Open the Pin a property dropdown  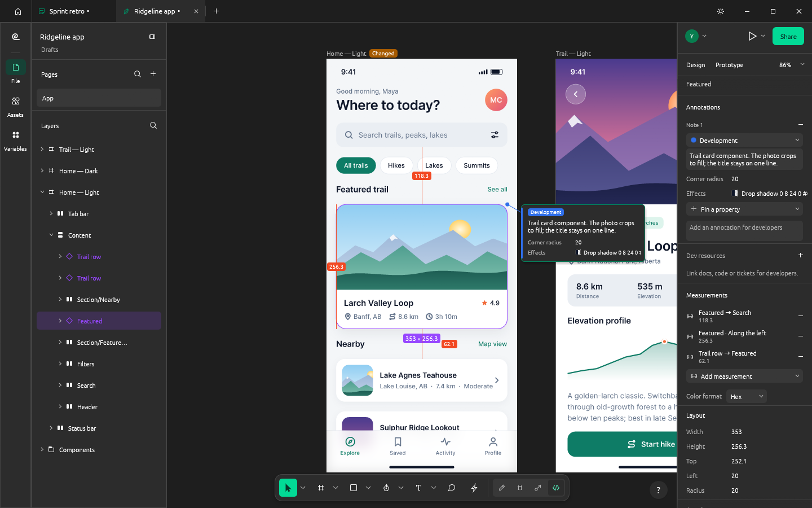(x=744, y=209)
